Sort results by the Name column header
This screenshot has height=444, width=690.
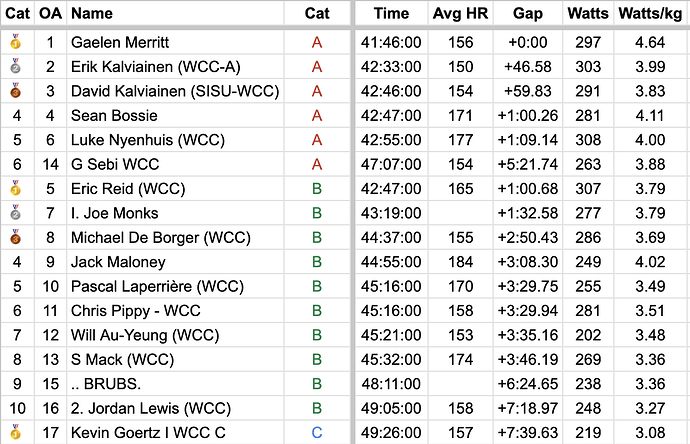[x=91, y=14]
